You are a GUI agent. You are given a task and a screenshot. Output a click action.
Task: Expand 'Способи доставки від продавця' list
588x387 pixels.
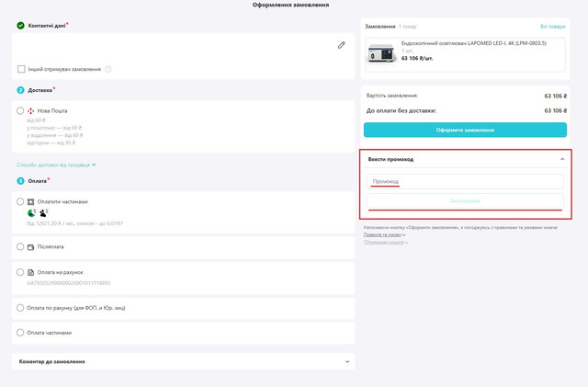(56, 165)
